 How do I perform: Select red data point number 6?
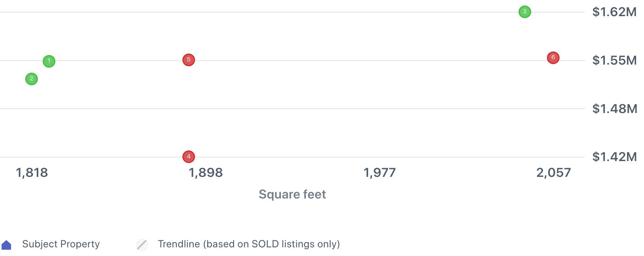coord(553,58)
